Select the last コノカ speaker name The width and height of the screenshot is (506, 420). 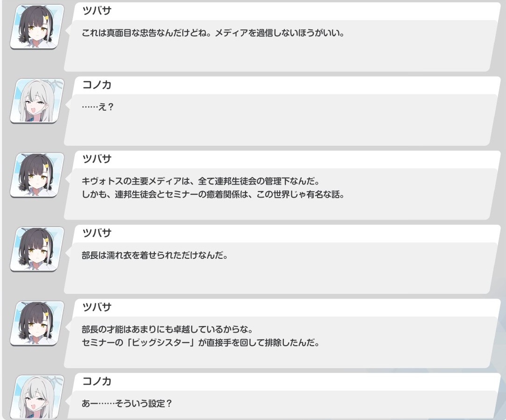(97, 381)
